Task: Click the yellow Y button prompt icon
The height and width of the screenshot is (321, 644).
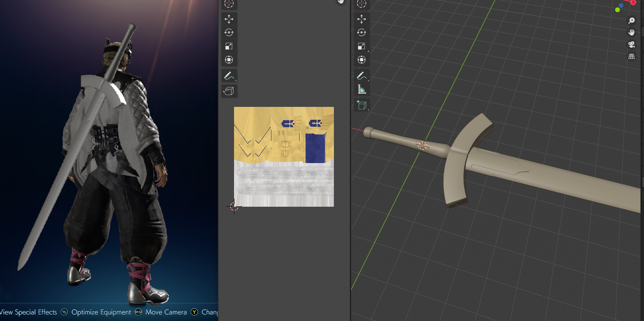Action: (194, 312)
